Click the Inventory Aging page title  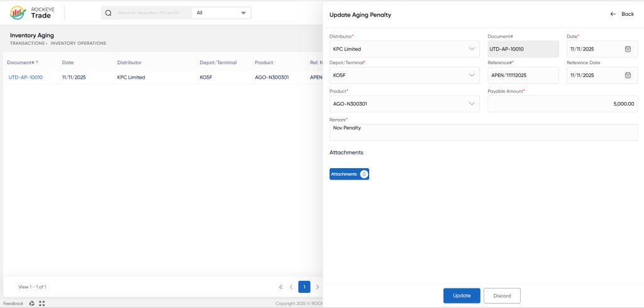[x=32, y=35]
